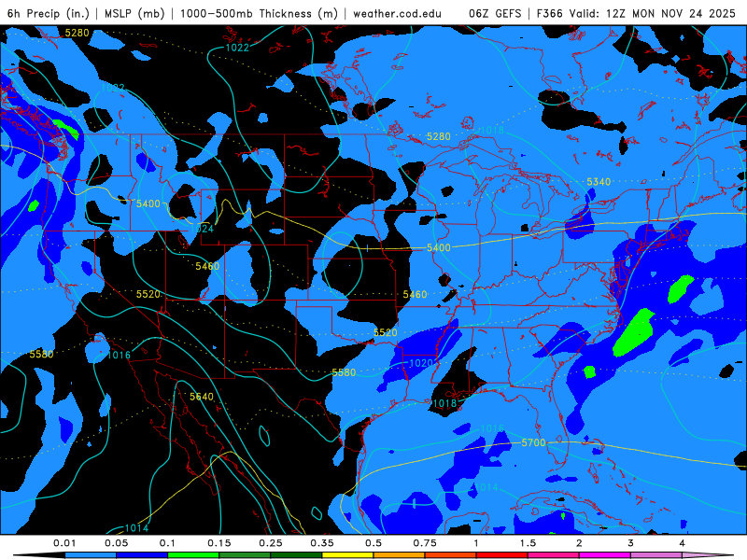The width and height of the screenshot is (747, 560).
Task: Click the '0.5' legend scale value
Action: click(x=373, y=543)
